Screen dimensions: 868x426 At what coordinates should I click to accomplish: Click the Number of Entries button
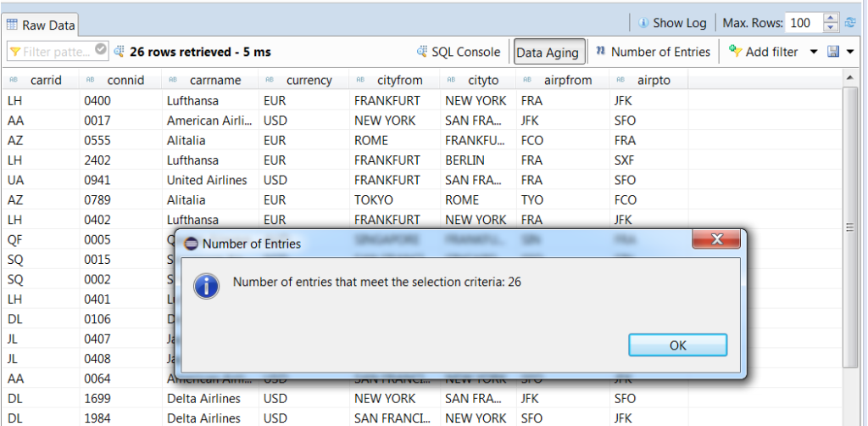click(654, 52)
